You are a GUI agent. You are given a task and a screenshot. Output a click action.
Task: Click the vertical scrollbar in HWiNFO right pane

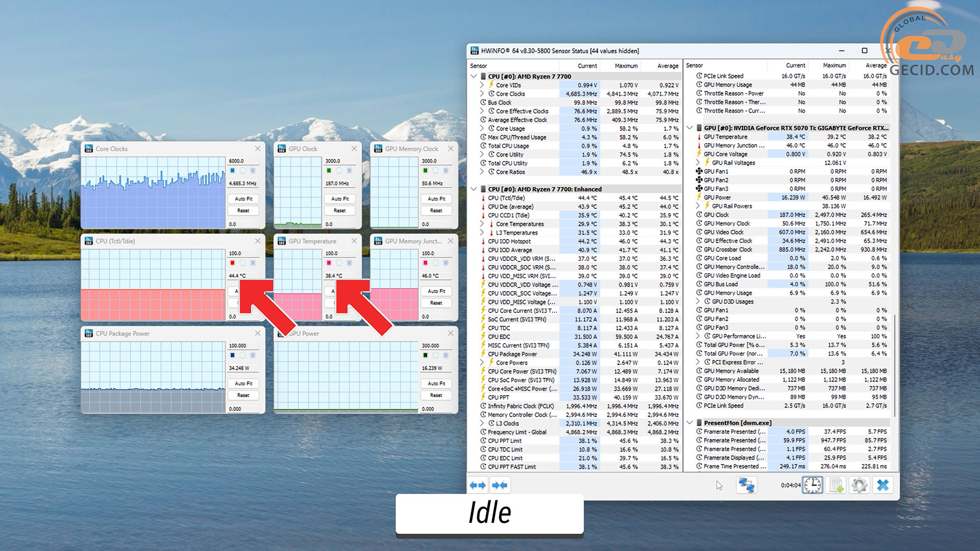click(x=895, y=367)
